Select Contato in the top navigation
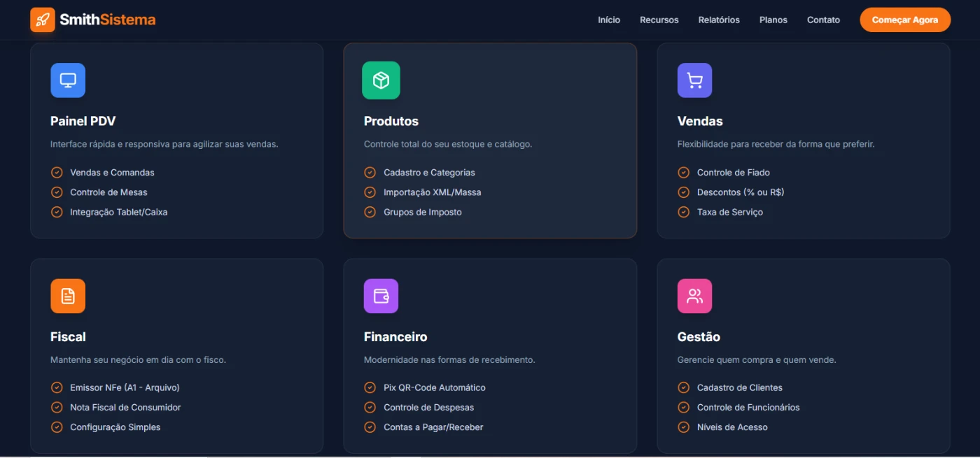The height and width of the screenshot is (458, 980). (x=823, y=20)
